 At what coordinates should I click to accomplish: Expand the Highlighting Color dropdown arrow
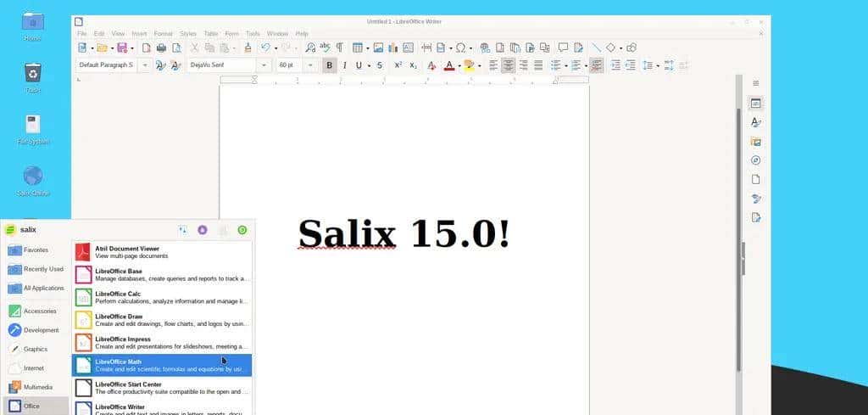[479, 66]
